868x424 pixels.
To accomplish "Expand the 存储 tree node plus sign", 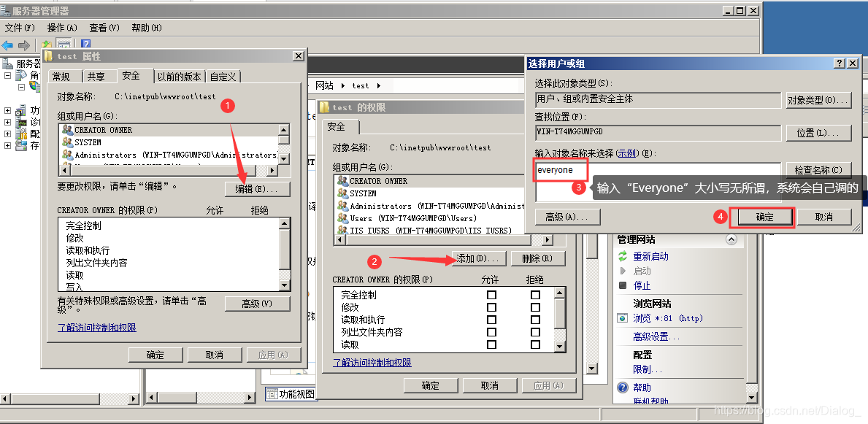I will pyautogui.click(x=8, y=145).
